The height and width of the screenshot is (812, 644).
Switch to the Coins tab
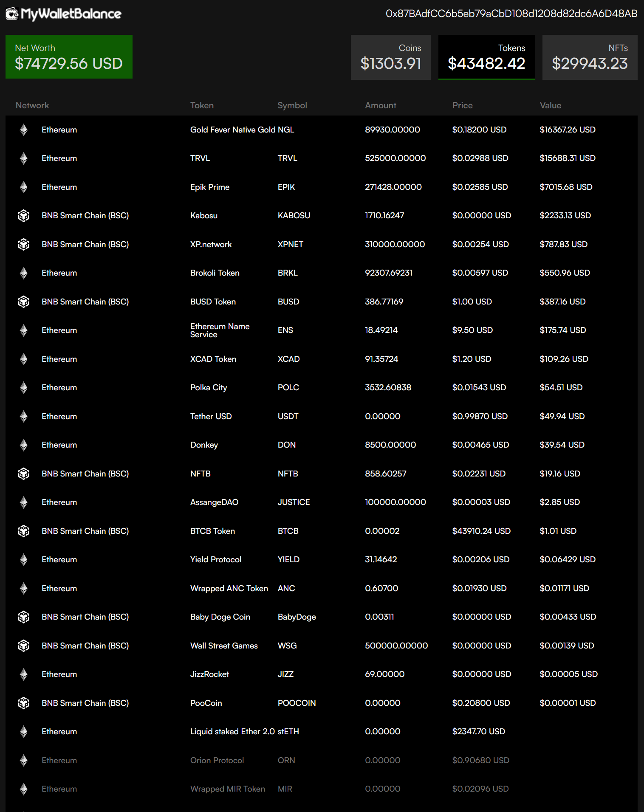click(391, 57)
